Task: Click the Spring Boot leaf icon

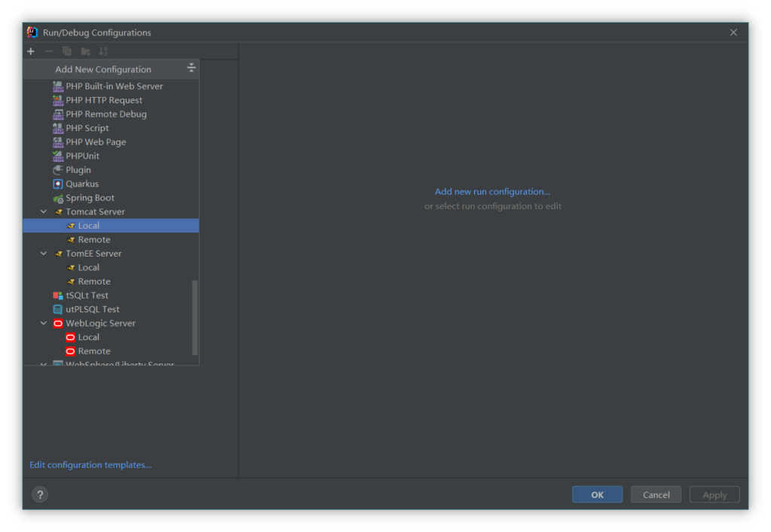Action: (x=58, y=198)
